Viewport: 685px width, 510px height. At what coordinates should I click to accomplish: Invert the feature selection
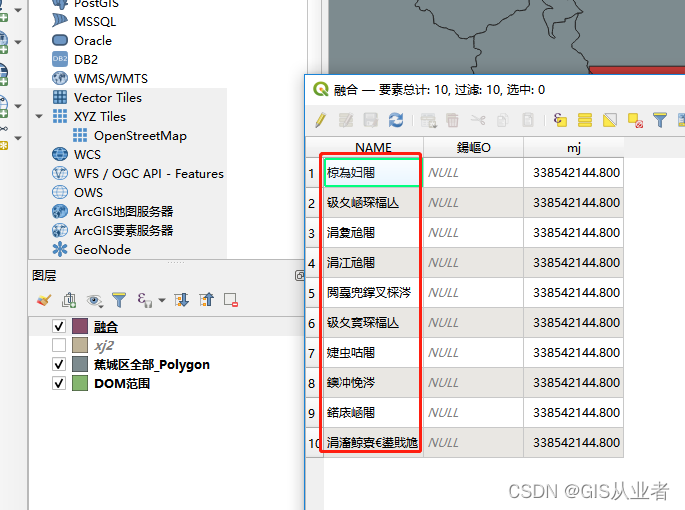point(610,120)
